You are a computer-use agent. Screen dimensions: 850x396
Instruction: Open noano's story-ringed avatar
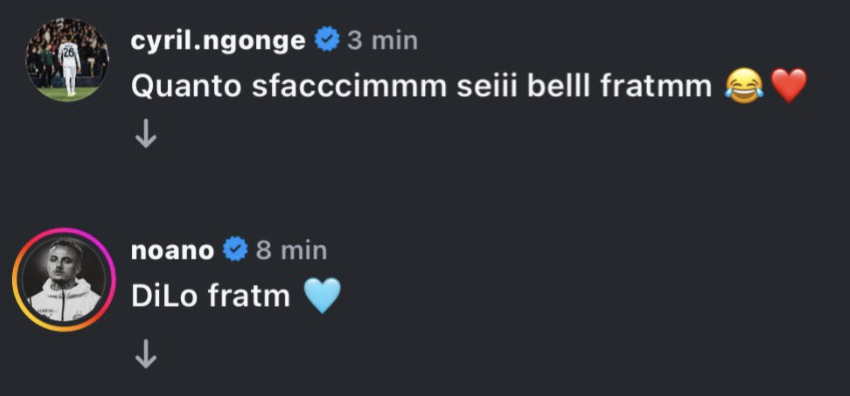point(64,280)
